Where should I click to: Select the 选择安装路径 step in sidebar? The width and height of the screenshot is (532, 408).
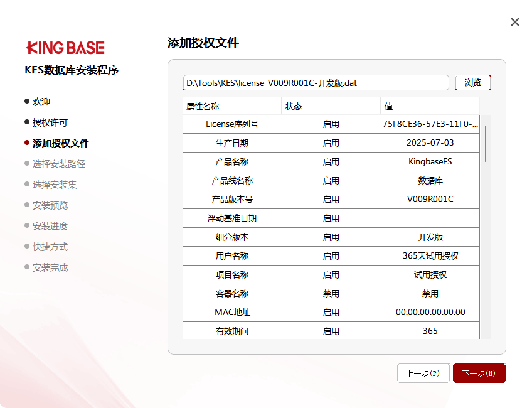[x=58, y=164]
